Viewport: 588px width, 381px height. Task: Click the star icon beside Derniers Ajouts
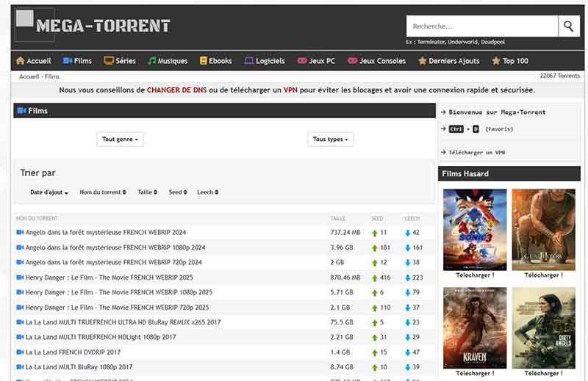pyautogui.click(x=422, y=61)
